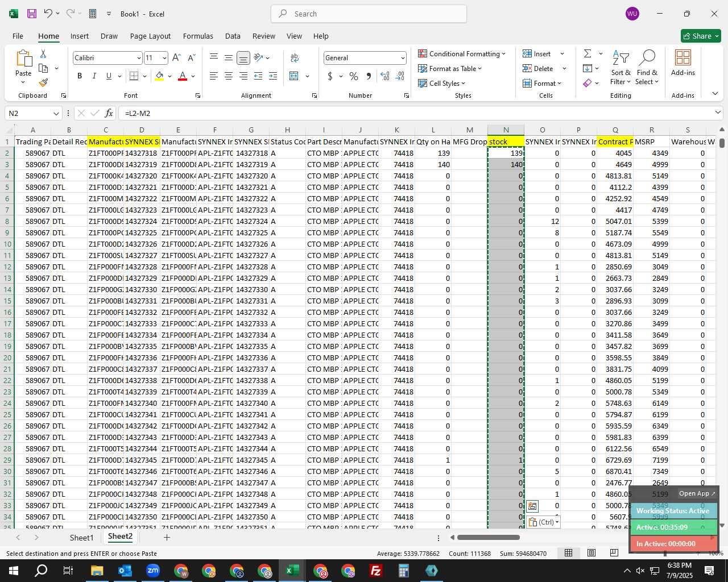This screenshot has width=728, height=582.
Task: Click the Copy icon in Clipboard group
Action: click(x=43, y=68)
